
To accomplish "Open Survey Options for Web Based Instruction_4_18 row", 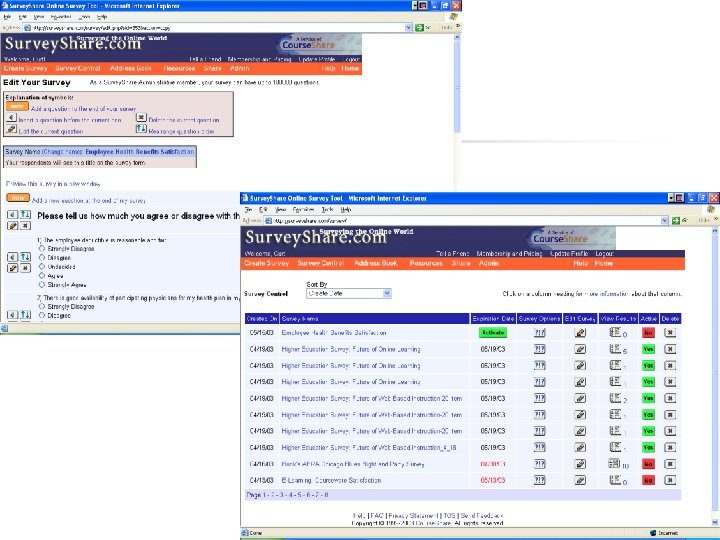I will click(x=540, y=447).
